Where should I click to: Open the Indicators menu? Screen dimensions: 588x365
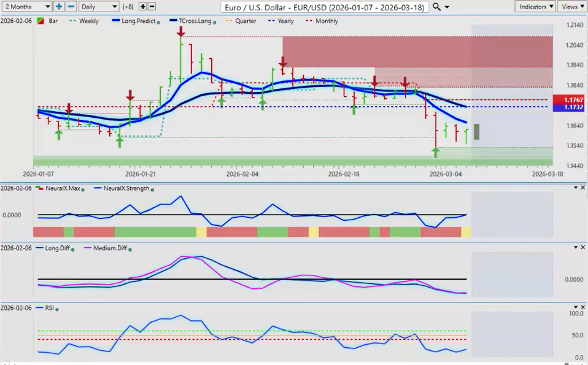point(535,6)
